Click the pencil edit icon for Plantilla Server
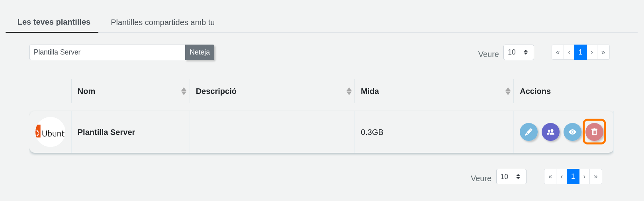 (x=529, y=132)
